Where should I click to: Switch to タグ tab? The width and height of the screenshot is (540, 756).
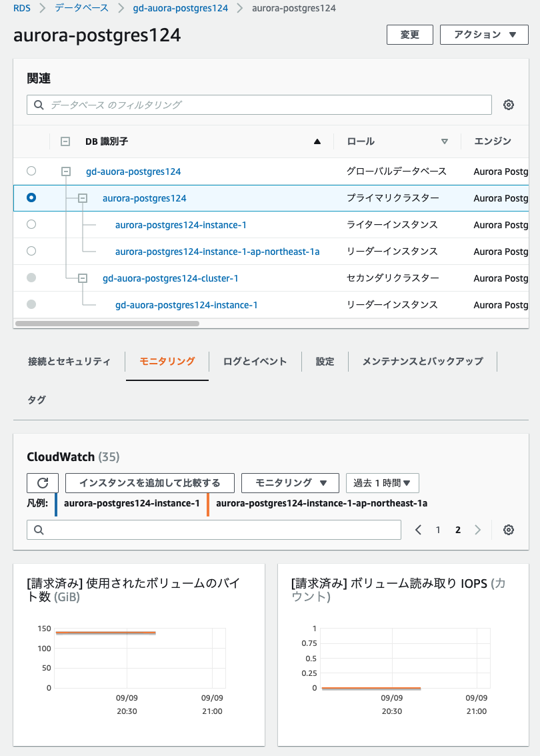pos(37,400)
